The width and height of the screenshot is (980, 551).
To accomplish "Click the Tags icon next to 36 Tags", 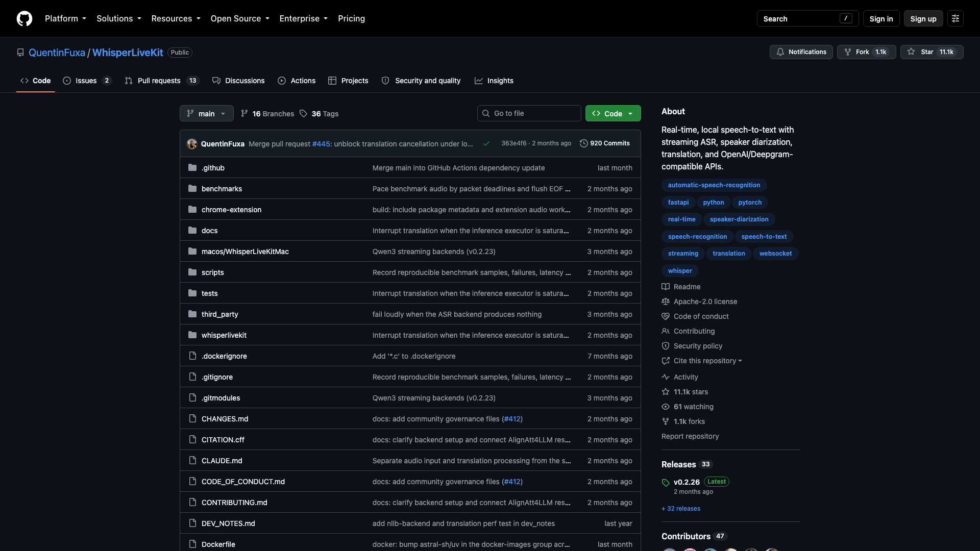I will (x=304, y=113).
